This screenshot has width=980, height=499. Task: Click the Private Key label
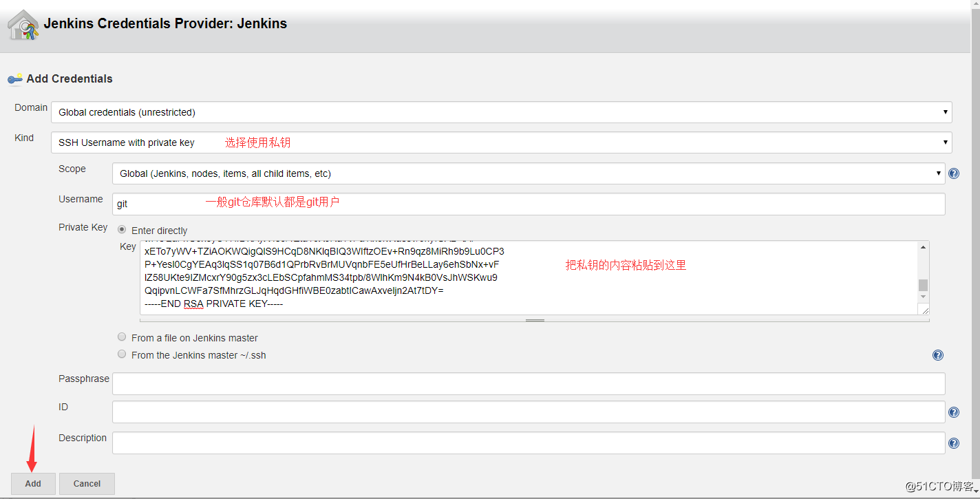(x=83, y=227)
